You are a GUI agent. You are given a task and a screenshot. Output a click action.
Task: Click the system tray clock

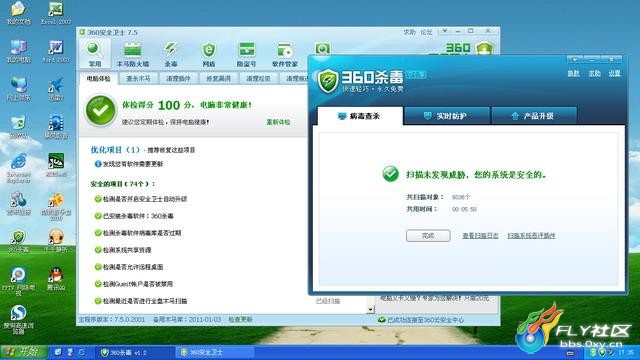[626, 352]
